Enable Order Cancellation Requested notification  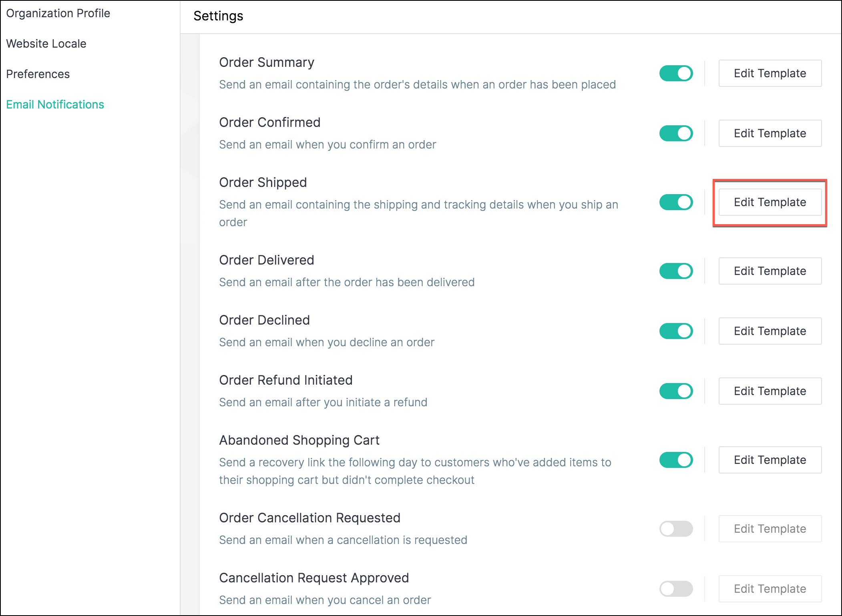click(676, 529)
